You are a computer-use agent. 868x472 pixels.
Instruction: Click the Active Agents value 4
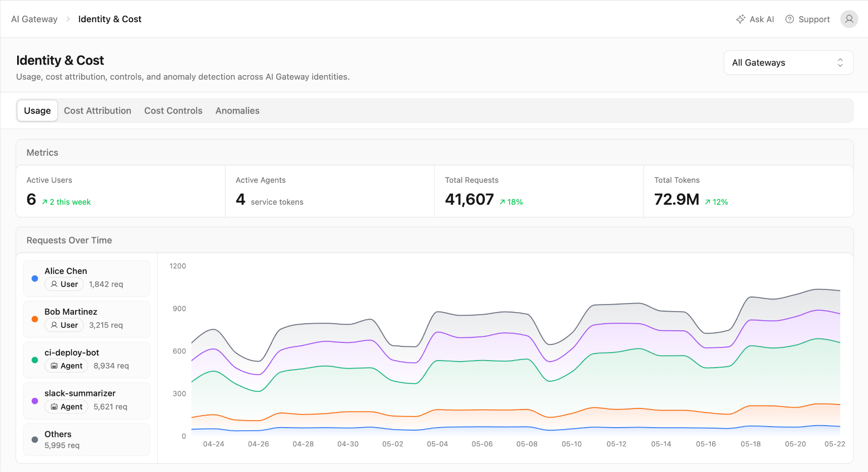(x=240, y=200)
